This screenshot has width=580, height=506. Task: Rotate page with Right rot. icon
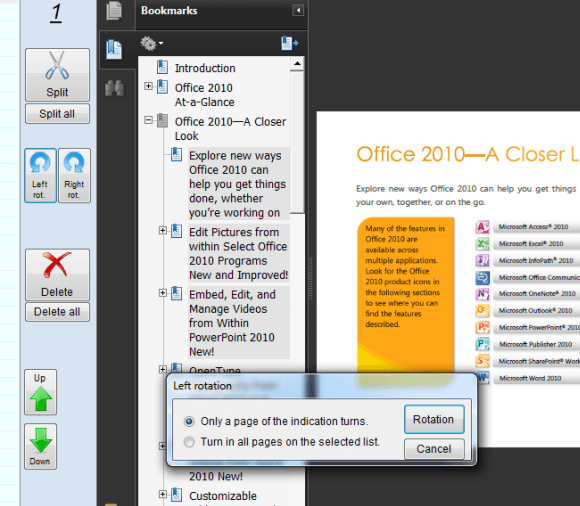tap(74, 175)
